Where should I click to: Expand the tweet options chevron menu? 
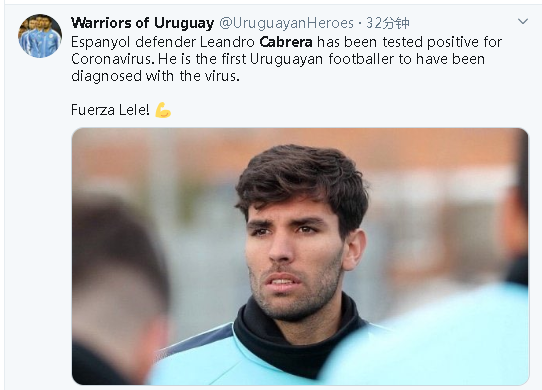pos(523,21)
